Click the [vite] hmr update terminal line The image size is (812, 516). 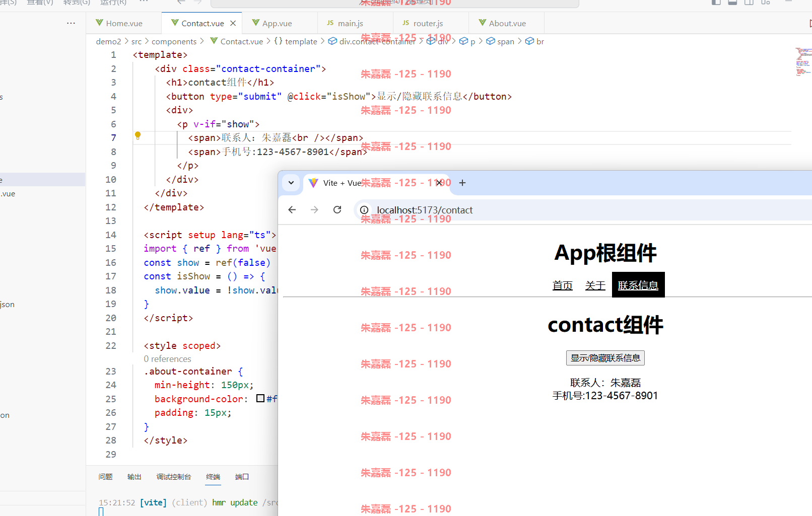point(188,502)
